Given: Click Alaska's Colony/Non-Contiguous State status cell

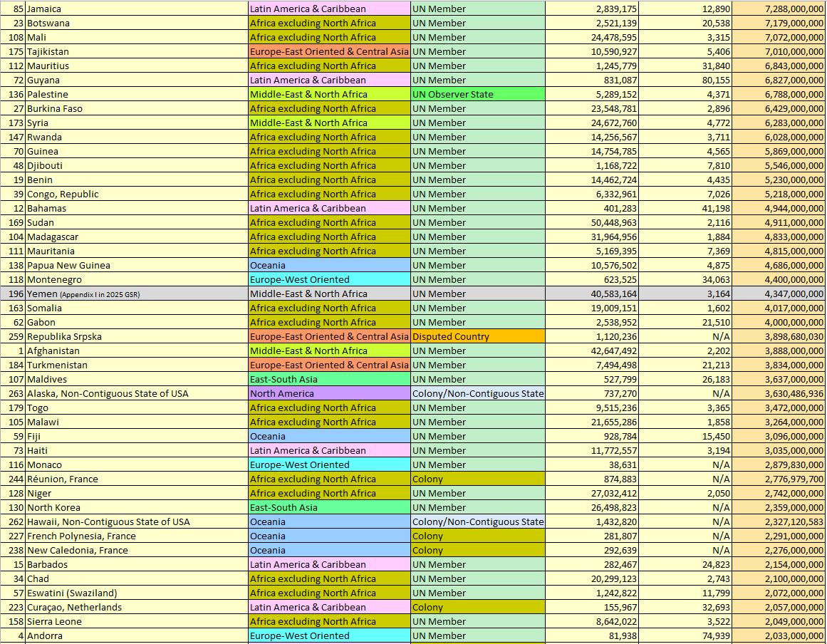Looking at the screenshot, I should click(478, 393).
